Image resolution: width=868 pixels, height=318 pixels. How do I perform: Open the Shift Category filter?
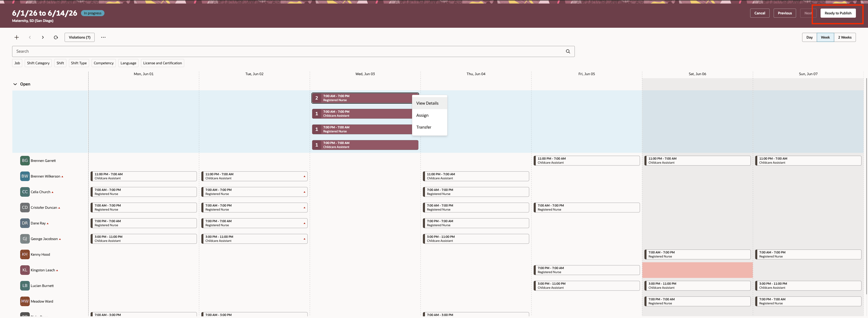pos(38,63)
